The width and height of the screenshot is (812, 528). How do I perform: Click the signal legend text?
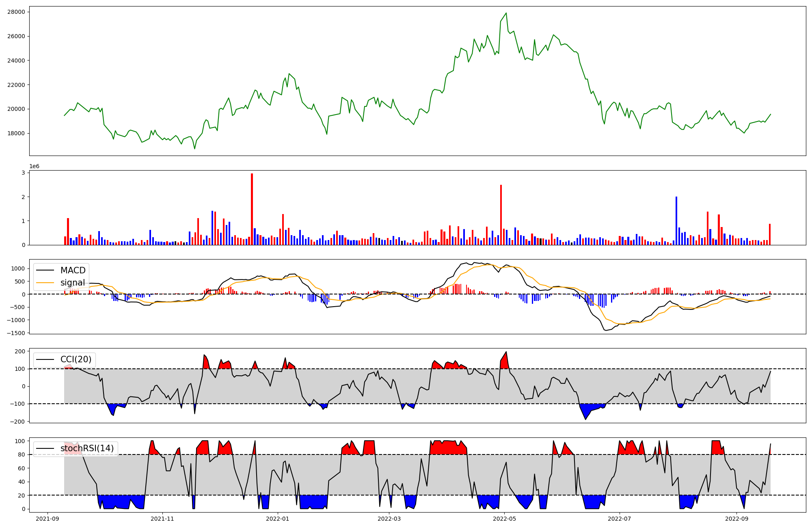coord(73,283)
